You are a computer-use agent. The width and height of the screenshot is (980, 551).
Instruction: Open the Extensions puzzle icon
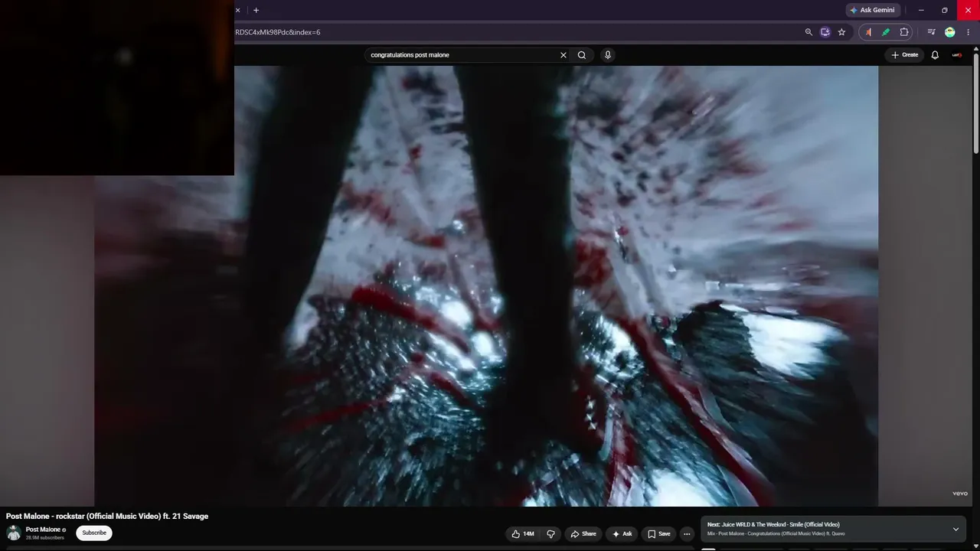click(904, 32)
